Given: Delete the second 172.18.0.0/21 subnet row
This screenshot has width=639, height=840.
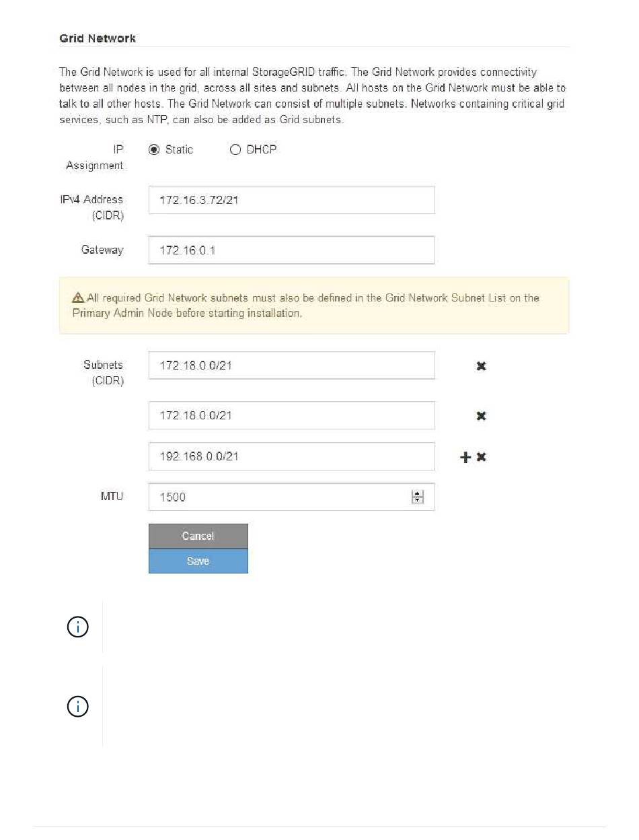Looking at the screenshot, I should pyautogui.click(x=482, y=416).
